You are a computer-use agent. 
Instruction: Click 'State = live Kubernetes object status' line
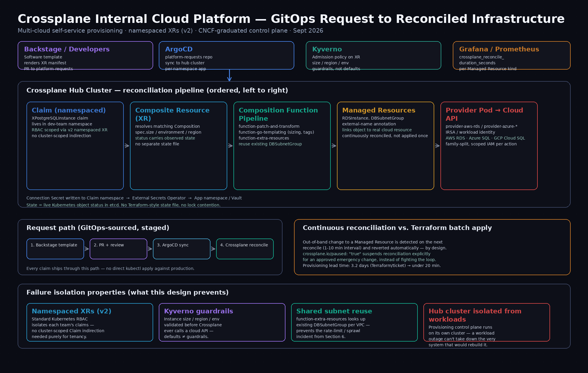[x=123, y=205]
